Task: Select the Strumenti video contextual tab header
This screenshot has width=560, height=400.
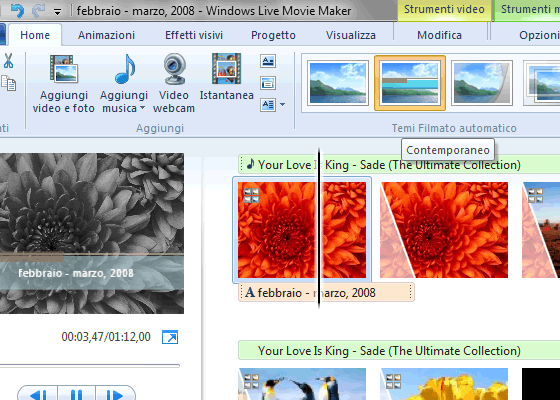Action: [444, 10]
